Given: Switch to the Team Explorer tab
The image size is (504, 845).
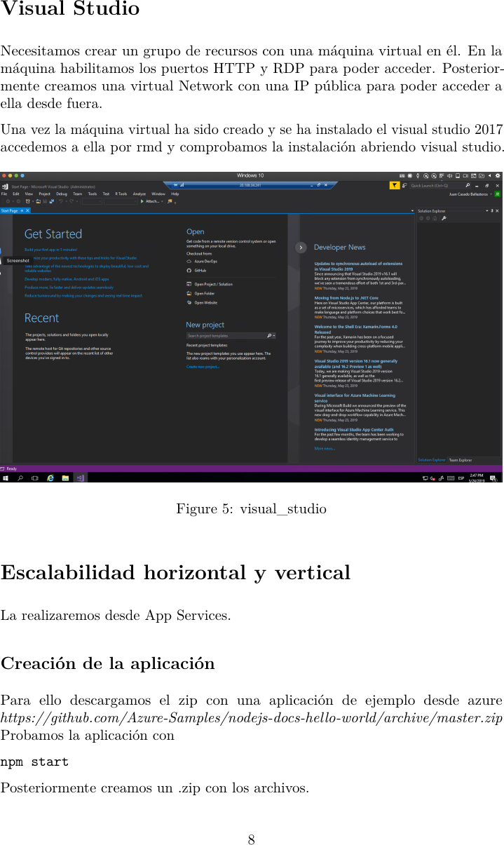Looking at the screenshot, I should (x=461, y=460).
